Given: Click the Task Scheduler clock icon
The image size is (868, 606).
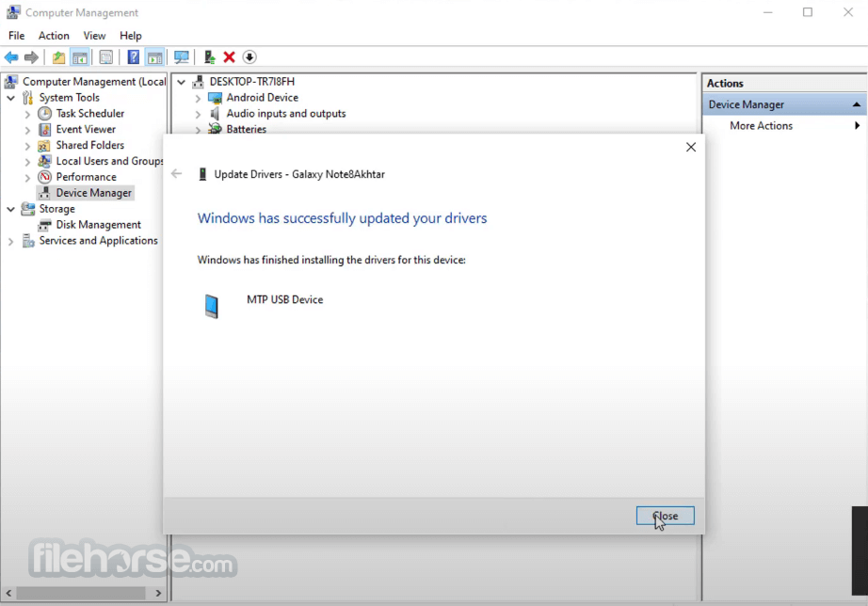Looking at the screenshot, I should (x=45, y=114).
